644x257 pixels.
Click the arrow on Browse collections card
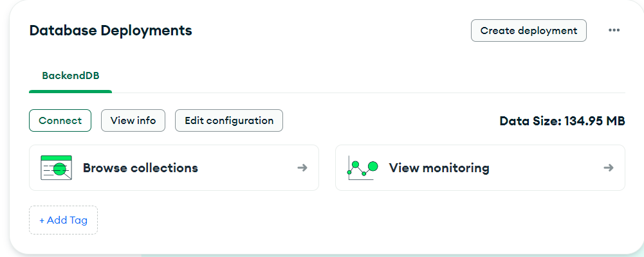pyautogui.click(x=302, y=168)
